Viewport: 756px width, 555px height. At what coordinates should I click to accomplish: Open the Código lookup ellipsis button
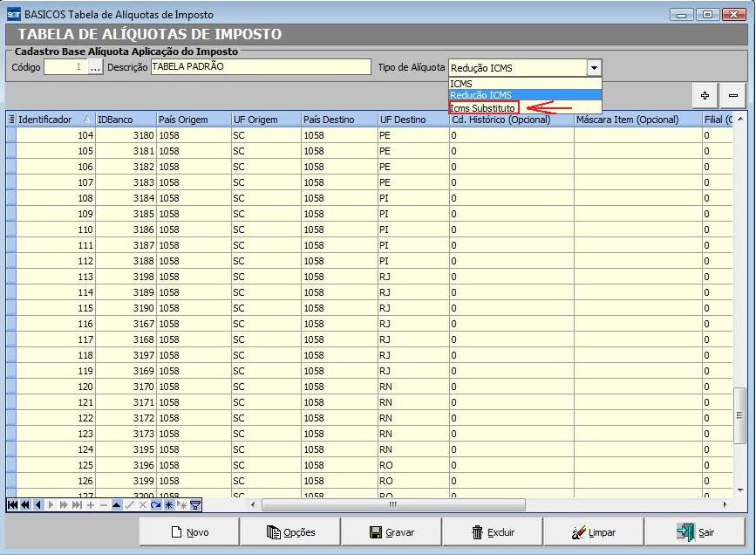[x=96, y=67]
